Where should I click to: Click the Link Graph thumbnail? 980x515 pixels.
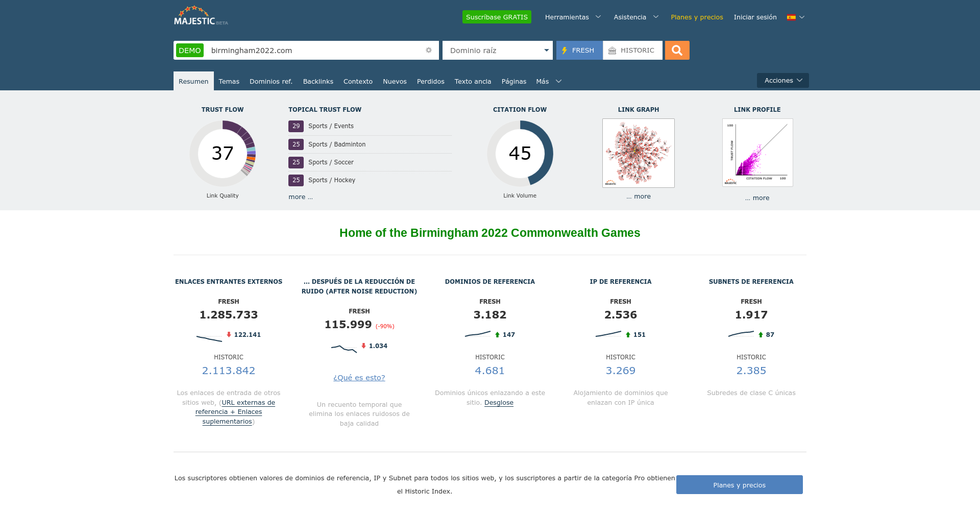(x=639, y=153)
